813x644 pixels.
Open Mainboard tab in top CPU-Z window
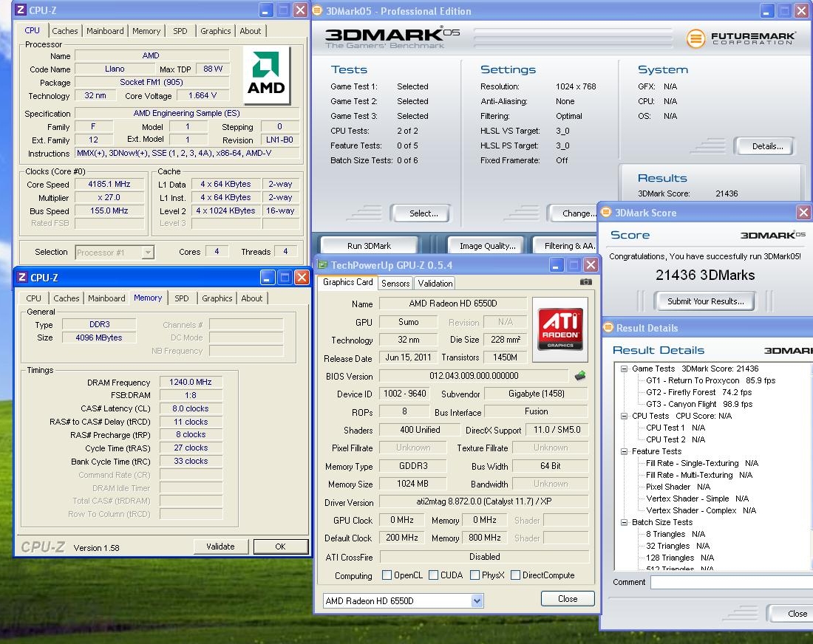click(x=105, y=30)
